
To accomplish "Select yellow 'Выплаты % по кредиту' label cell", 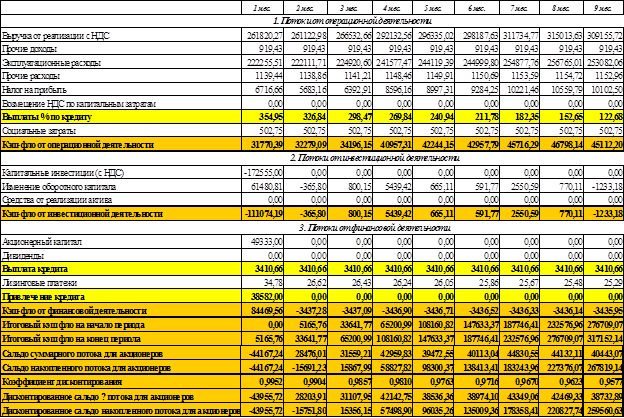I will pyautogui.click(x=48, y=116).
